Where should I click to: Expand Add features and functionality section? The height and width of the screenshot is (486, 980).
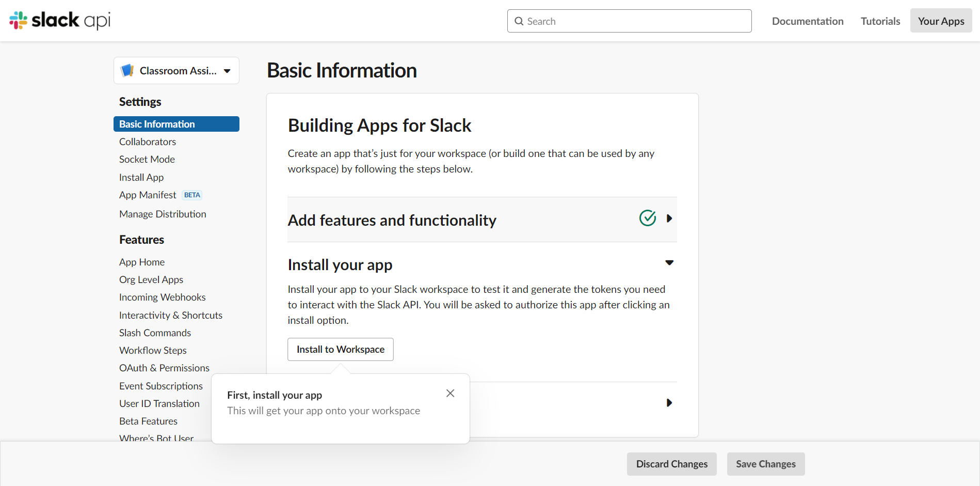pos(669,218)
